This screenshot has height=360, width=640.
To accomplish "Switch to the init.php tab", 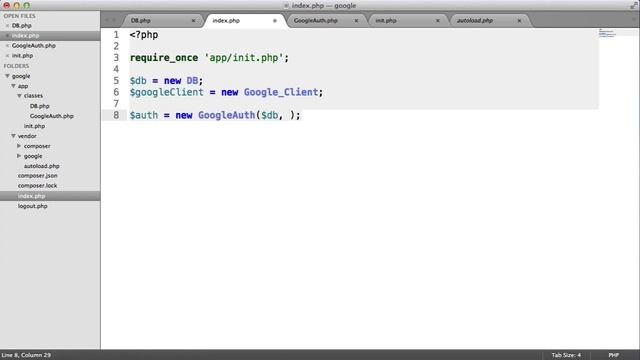I will 408,20.
